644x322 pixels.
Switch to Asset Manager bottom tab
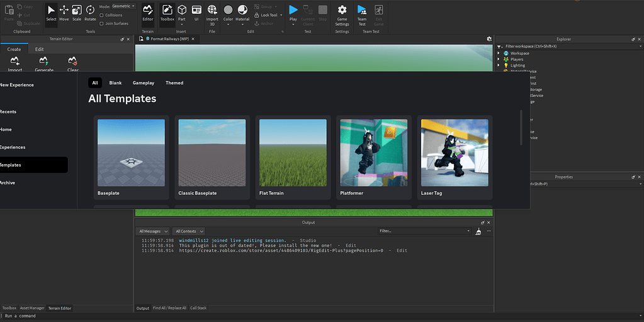(x=32, y=308)
